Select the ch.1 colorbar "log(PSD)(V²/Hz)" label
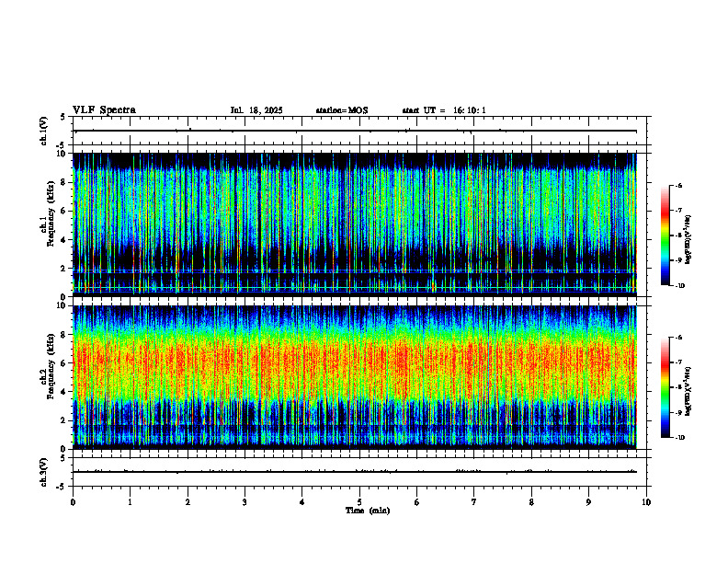The width and height of the screenshot is (728, 563). [x=688, y=239]
